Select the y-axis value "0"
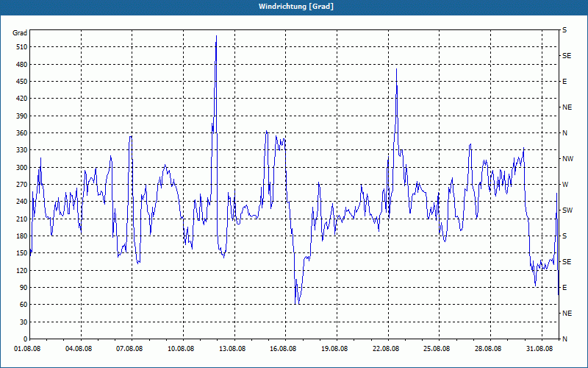 tap(26, 339)
